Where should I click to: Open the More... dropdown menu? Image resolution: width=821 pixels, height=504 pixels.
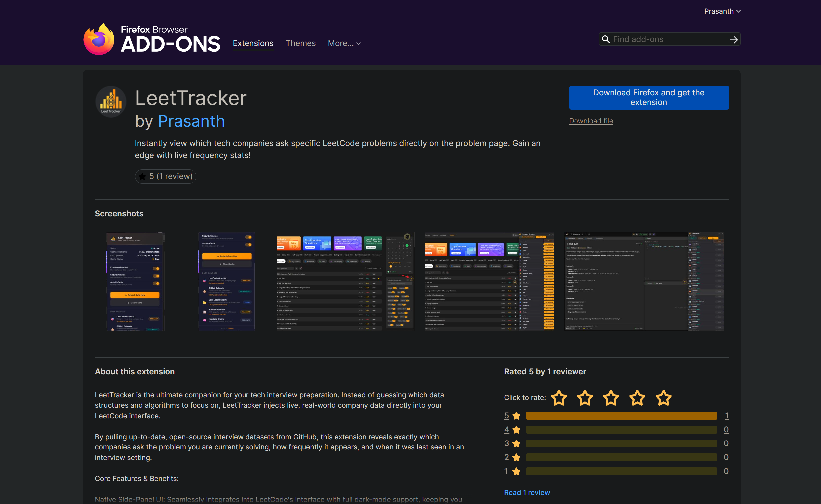pos(344,43)
